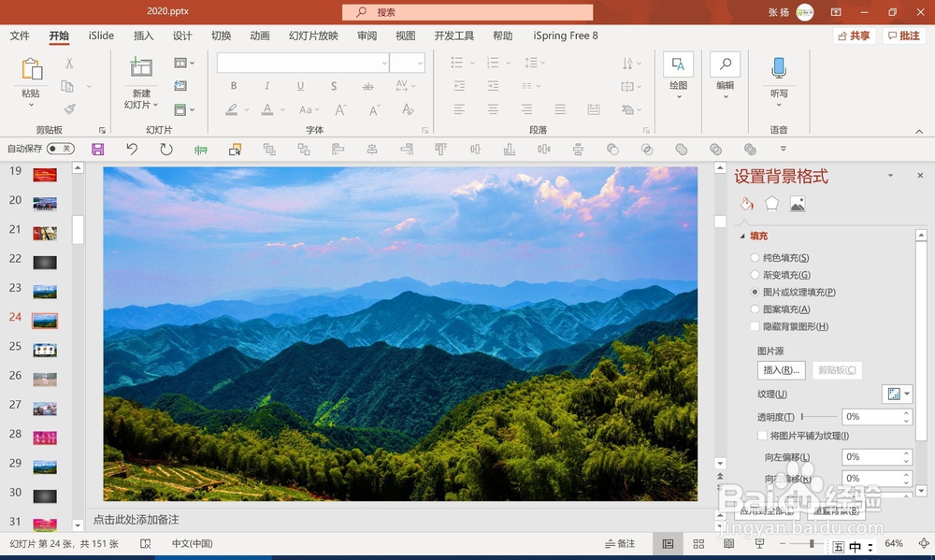935x560 pixels.
Task: Click the Notes (备注) status bar button
Action: pyautogui.click(x=620, y=543)
